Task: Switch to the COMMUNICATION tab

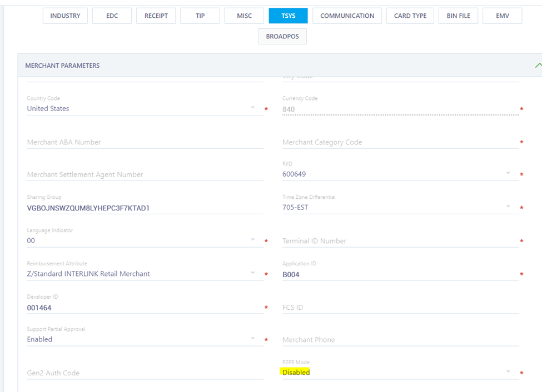Action: pos(347,16)
